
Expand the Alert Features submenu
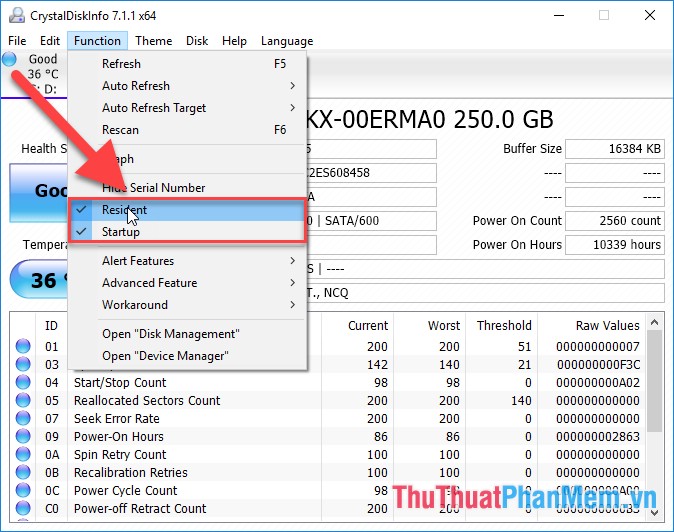(187, 261)
